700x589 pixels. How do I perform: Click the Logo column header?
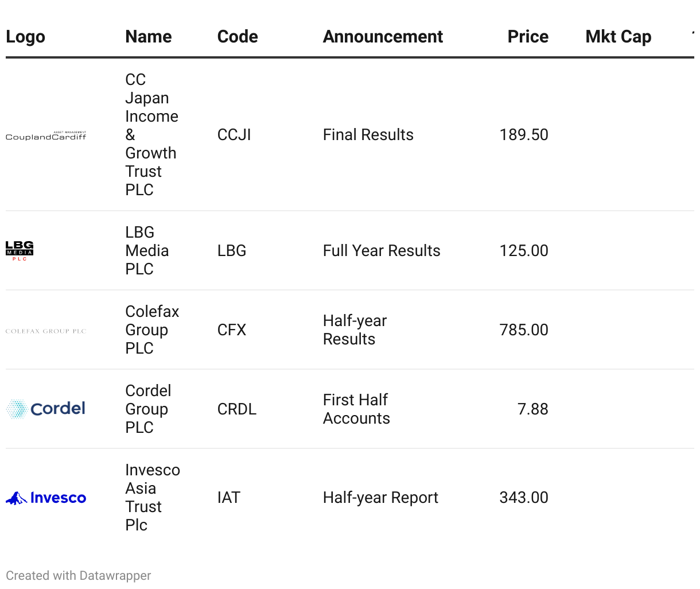tap(25, 37)
